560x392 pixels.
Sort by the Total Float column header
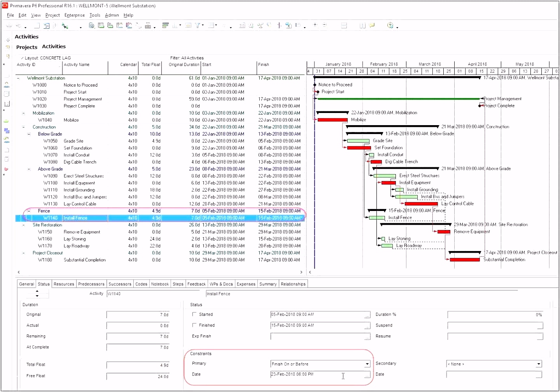click(x=151, y=65)
